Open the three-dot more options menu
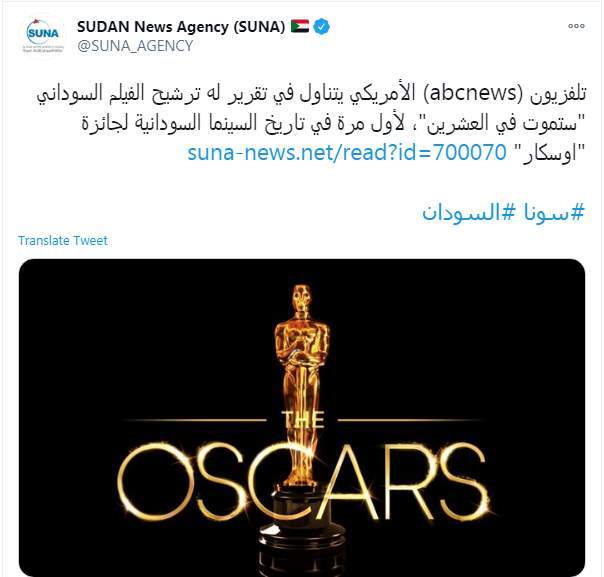The image size is (604, 577). coord(576,26)
